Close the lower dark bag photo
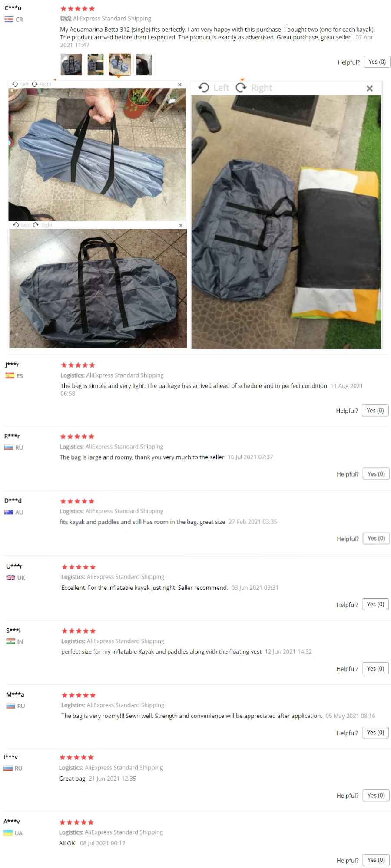Image resolution: width=391 pixels, height=868 pixels. tap(181, 225)
